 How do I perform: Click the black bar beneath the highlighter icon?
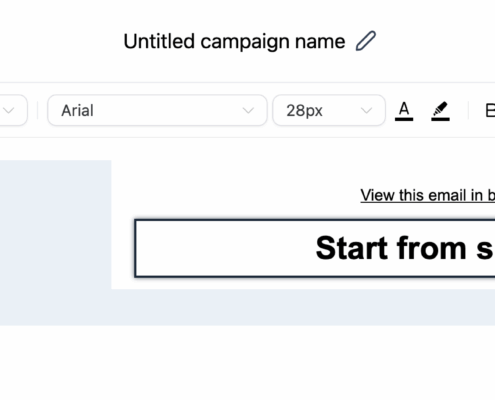tap(440, 119)
